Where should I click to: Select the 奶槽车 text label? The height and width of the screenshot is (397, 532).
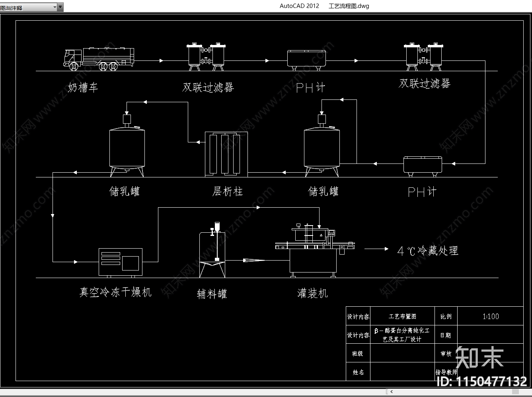83,87
